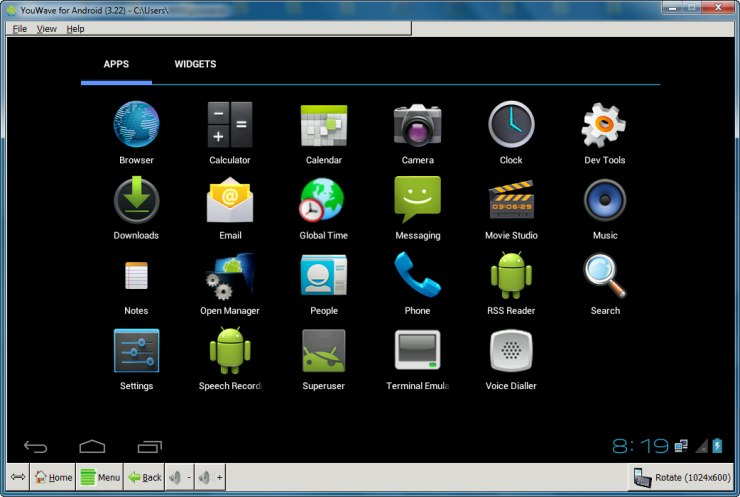Select the APPS tab
Image resolution: width=740 pixels, height=497 pixels.
click(x=116, y=64)
